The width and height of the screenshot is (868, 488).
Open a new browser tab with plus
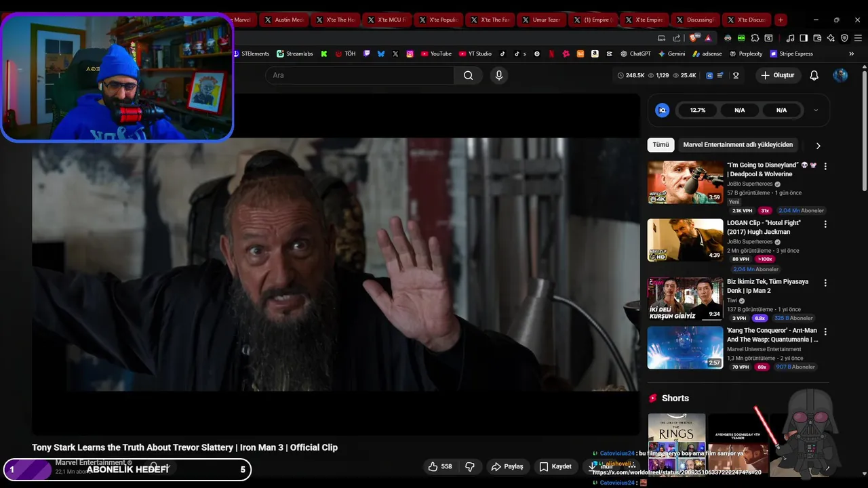coord(781,20)
